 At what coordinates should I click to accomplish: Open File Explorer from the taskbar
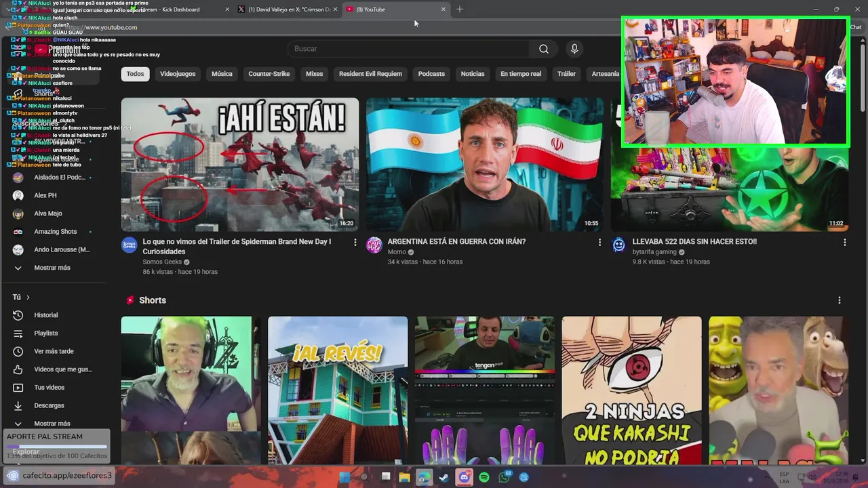tap(405, 477)
